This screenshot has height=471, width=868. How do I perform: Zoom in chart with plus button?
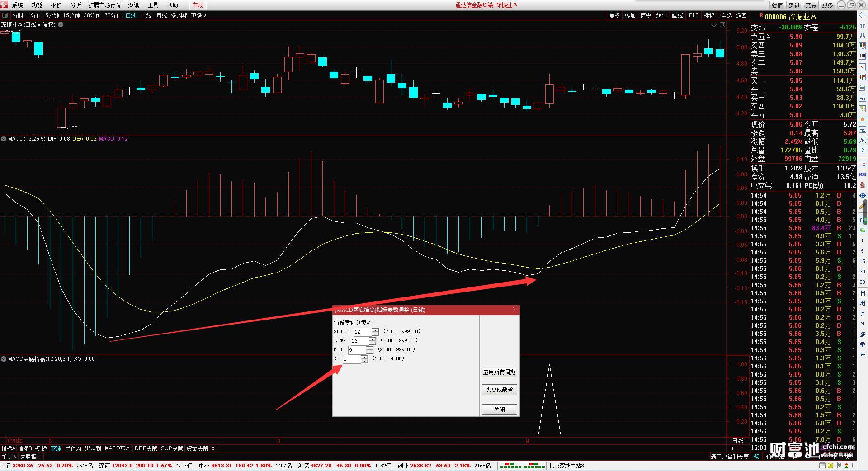[732, 448]
